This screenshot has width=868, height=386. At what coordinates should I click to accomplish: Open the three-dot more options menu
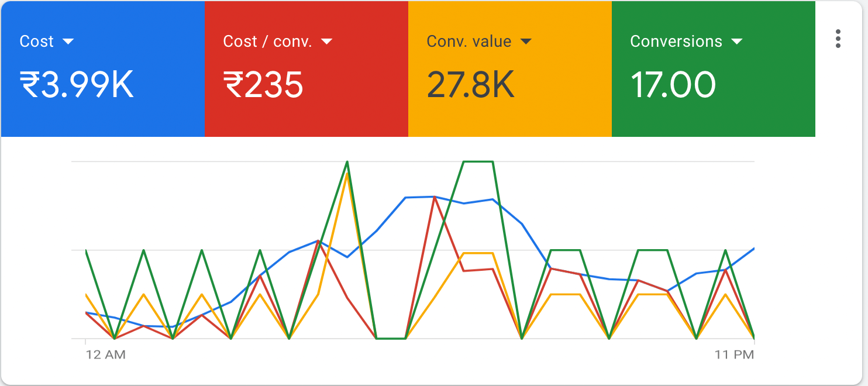coord(838,39)
